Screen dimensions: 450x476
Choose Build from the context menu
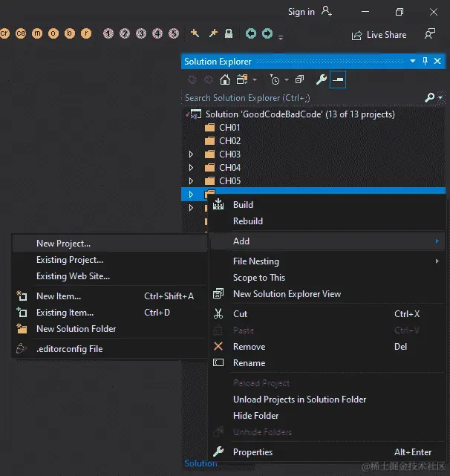pos(327,205)
